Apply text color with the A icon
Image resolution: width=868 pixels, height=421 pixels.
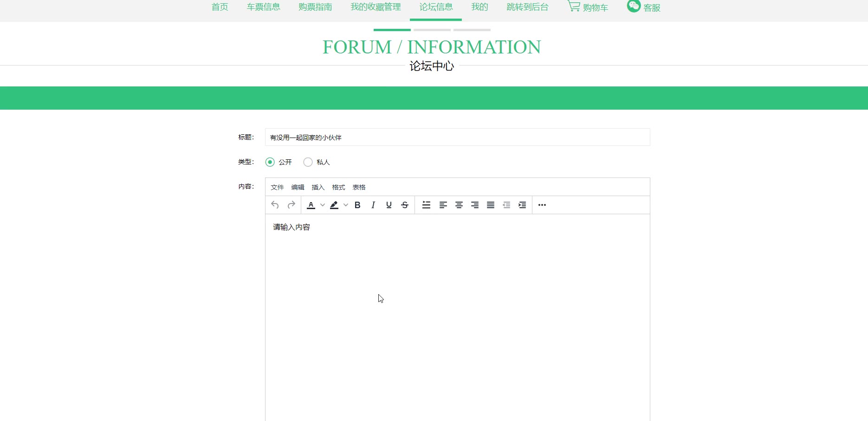click(311, 205)
